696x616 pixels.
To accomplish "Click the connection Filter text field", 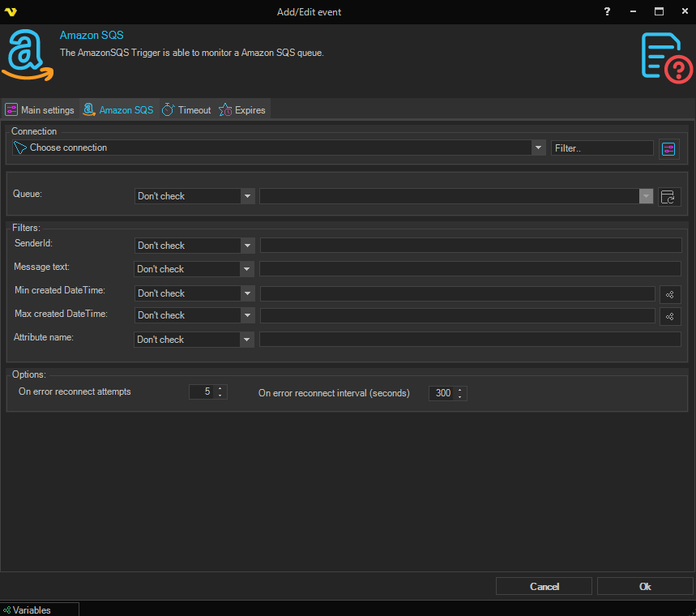I will click(602, 148).
